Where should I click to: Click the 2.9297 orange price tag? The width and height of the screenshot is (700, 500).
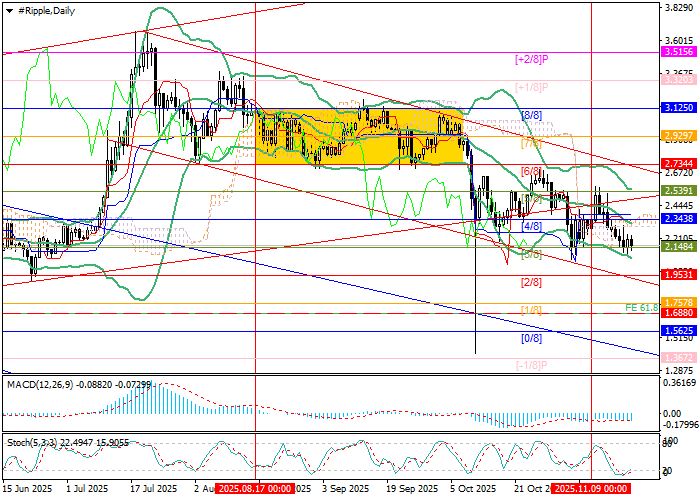[x=678, y=136]
